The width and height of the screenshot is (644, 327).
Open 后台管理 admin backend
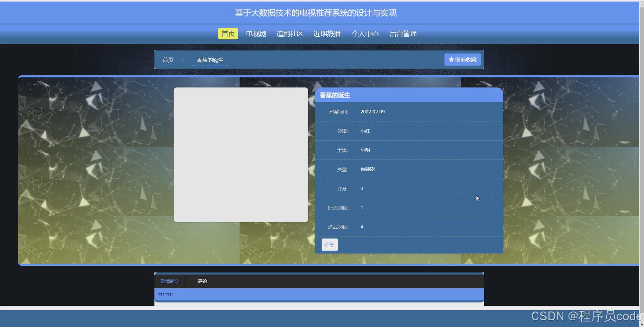tap(403, 34)
